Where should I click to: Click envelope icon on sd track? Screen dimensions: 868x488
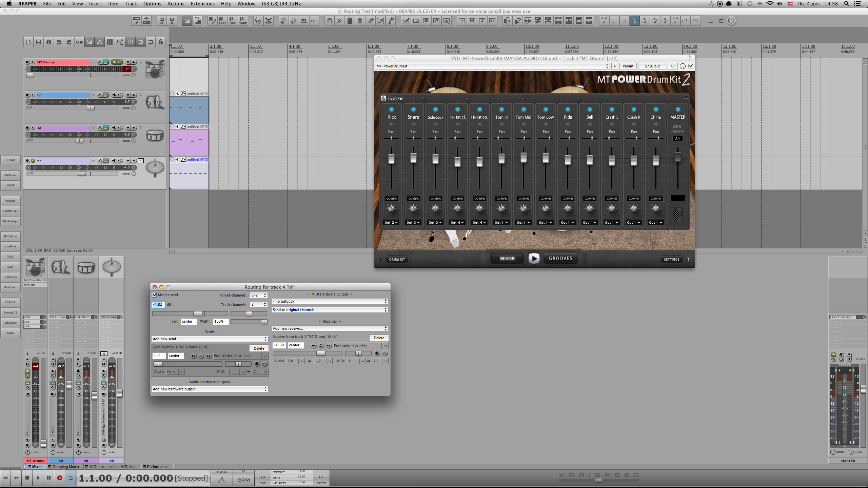(x=100, y=128)
